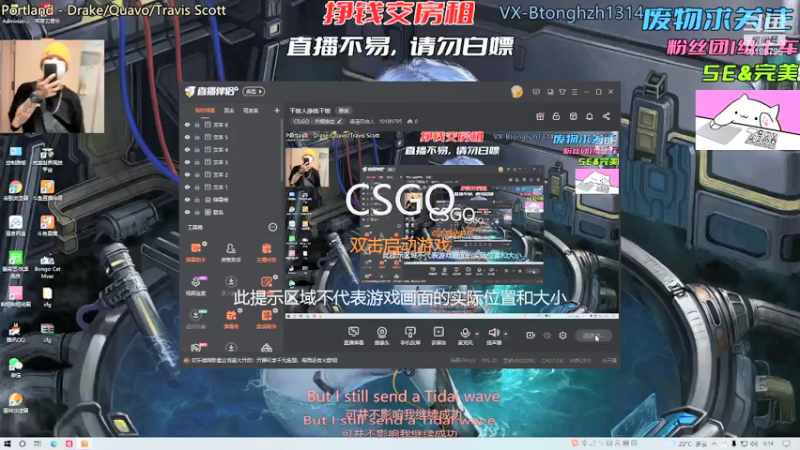800x450 pixels.
Task: Open the Bongo Cat Mver desktop icon
Action: pyautogui.click(x=47, y=265)
